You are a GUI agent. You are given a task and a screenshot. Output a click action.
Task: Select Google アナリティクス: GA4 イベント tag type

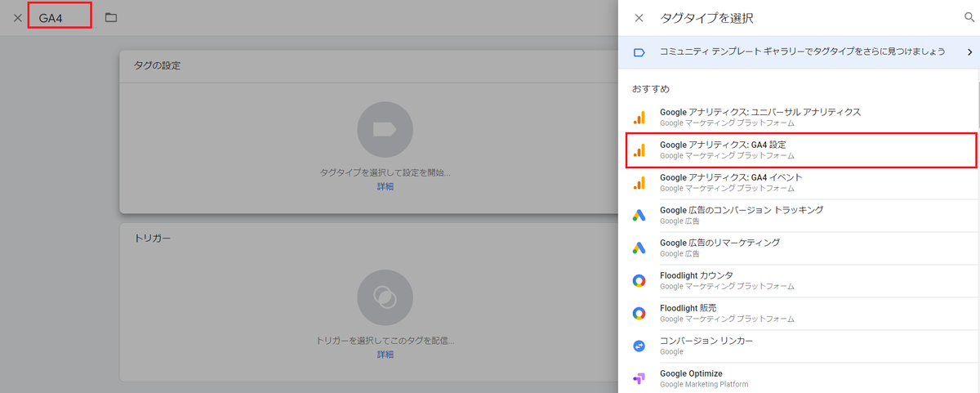[800, 182]
